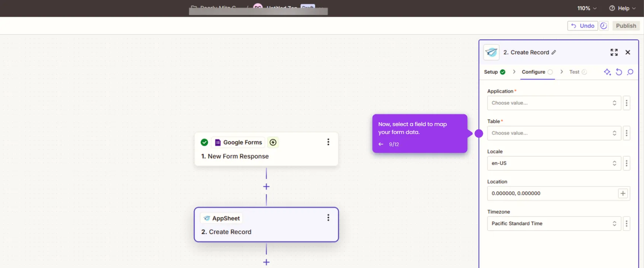Select the 2. Create Record step card
Screen dimensions: 644x268
coord(266,224)
